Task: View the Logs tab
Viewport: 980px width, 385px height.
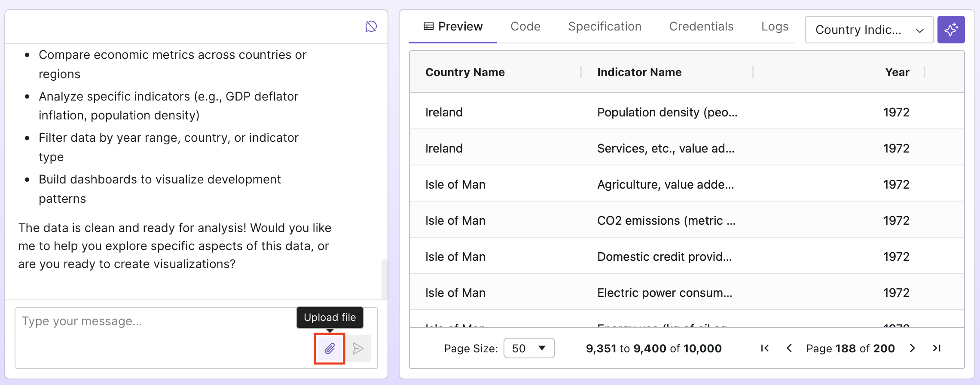Action: point(775,27)
